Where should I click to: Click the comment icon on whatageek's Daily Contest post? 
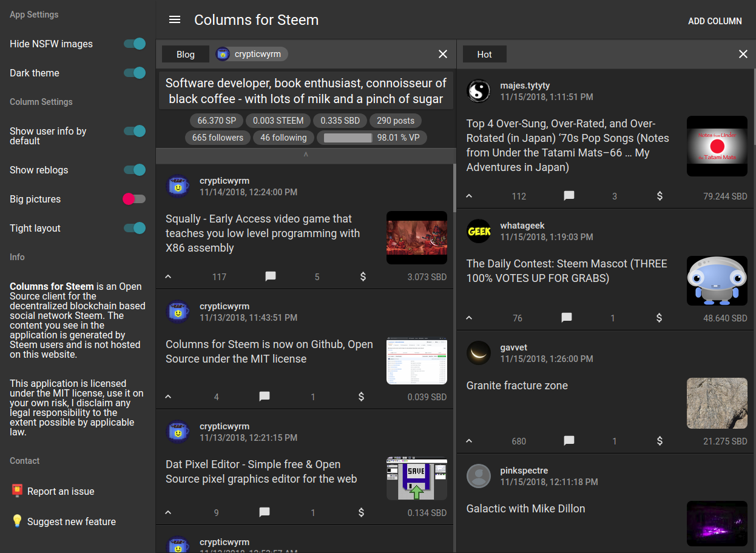tap(566, 317)
